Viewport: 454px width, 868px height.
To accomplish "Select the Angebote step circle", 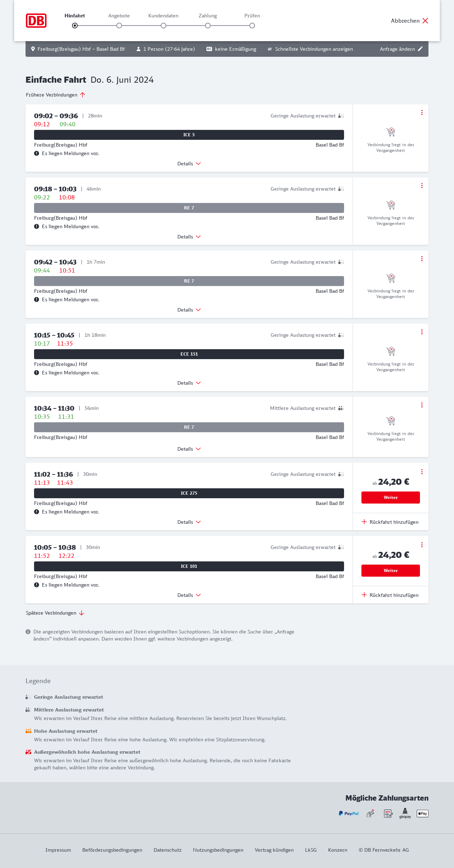I will (119, 26).
